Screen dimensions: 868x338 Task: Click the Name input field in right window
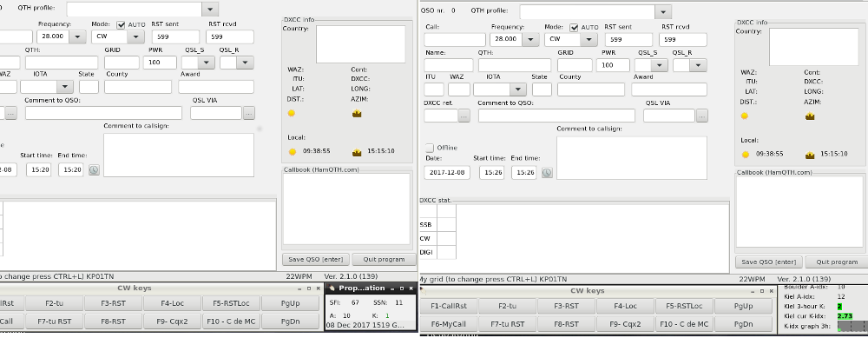click(449, 65)
